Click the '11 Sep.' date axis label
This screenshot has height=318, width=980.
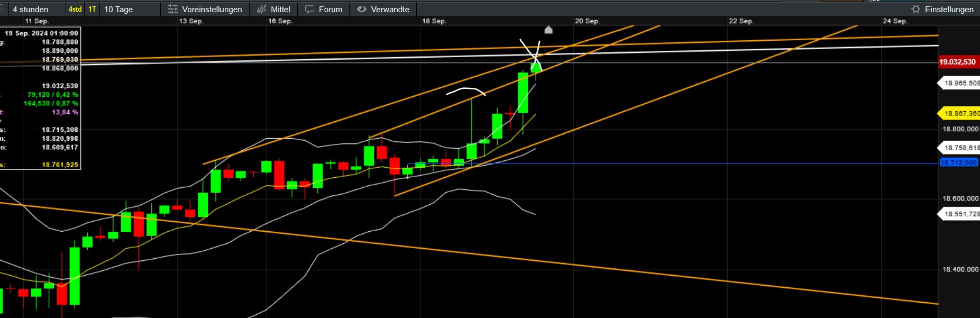[x=37, y=21]
